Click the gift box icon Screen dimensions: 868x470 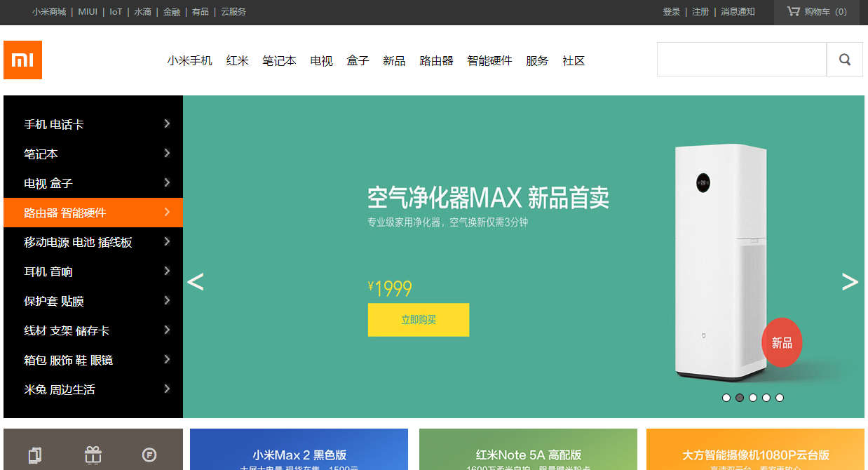coord(93,455)
